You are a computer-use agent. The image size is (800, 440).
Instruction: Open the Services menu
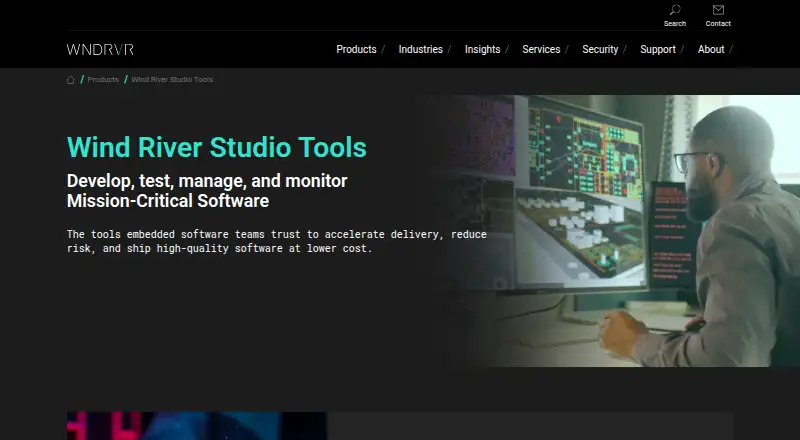[541, 50]
